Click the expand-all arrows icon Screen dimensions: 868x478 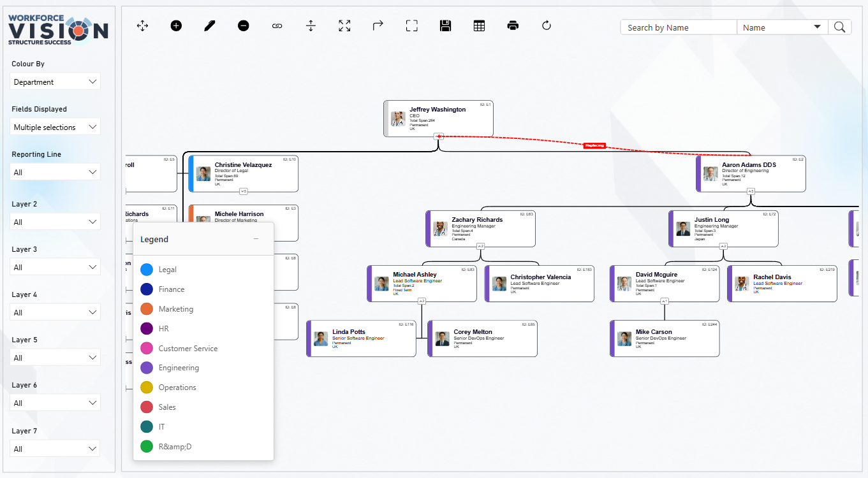[x=344, y=26]
